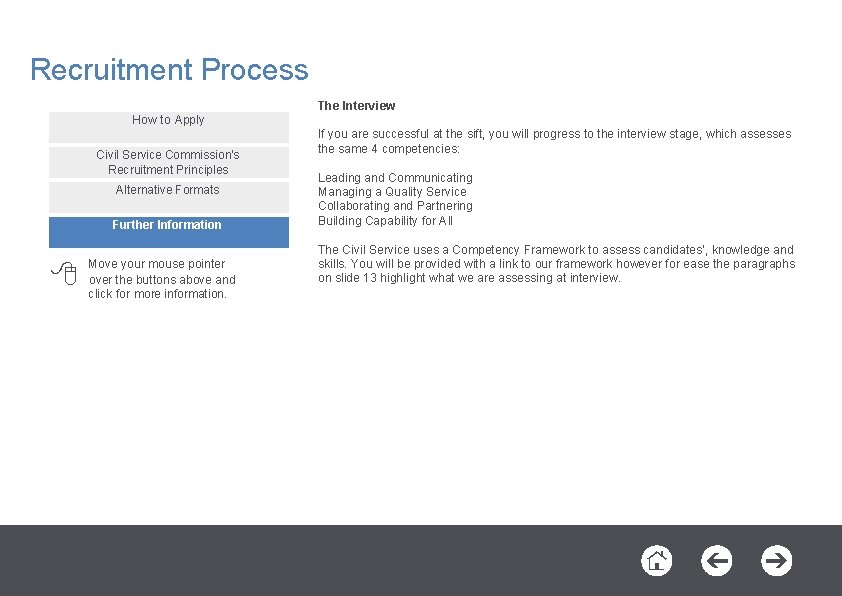The height and width of the screenshot is (596, 842).
Task: Select the Further Information button
Action: tap(169, 232)
